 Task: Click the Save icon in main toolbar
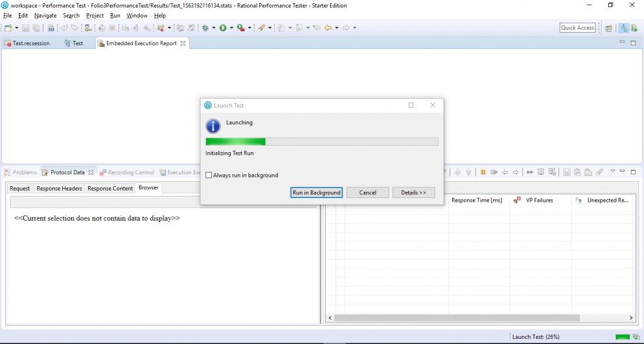[x=25, y=28]
